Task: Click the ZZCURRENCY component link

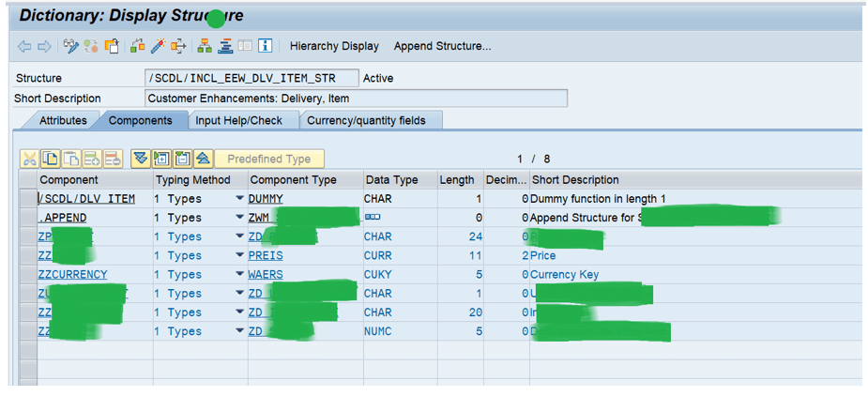Action: pos(72,274)
